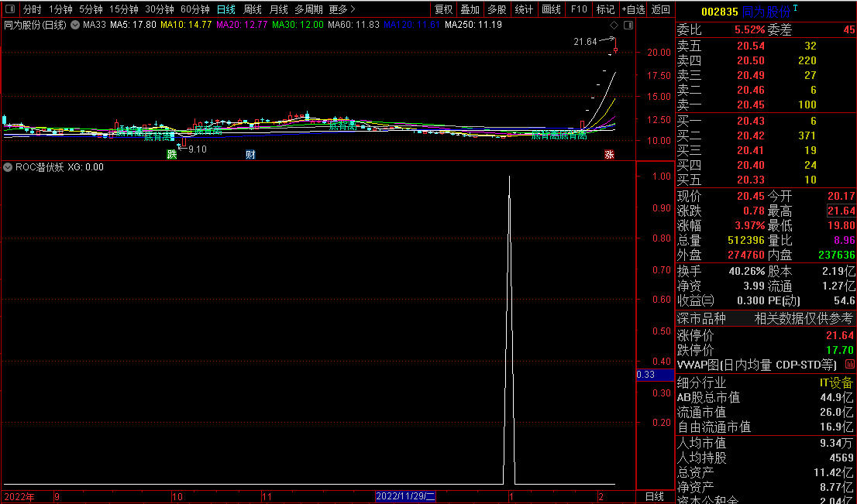Switch to 月线 monthly chart

[279, 9]
